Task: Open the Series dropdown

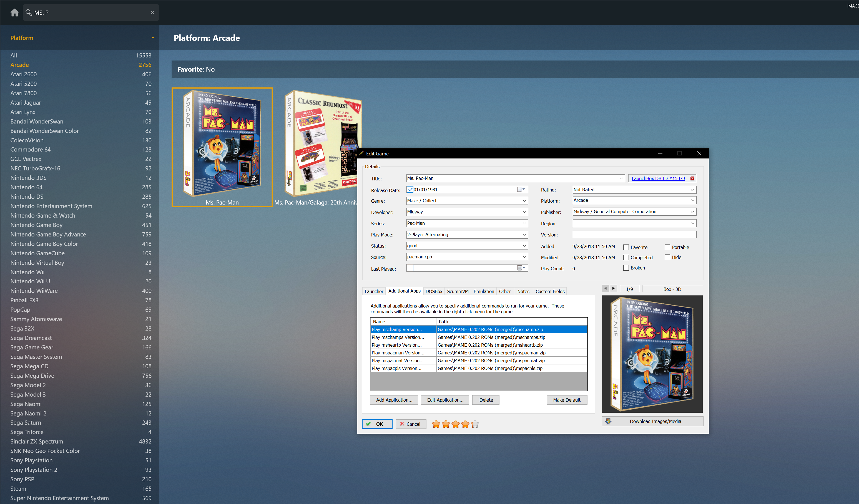Action: tap(524, 223)
